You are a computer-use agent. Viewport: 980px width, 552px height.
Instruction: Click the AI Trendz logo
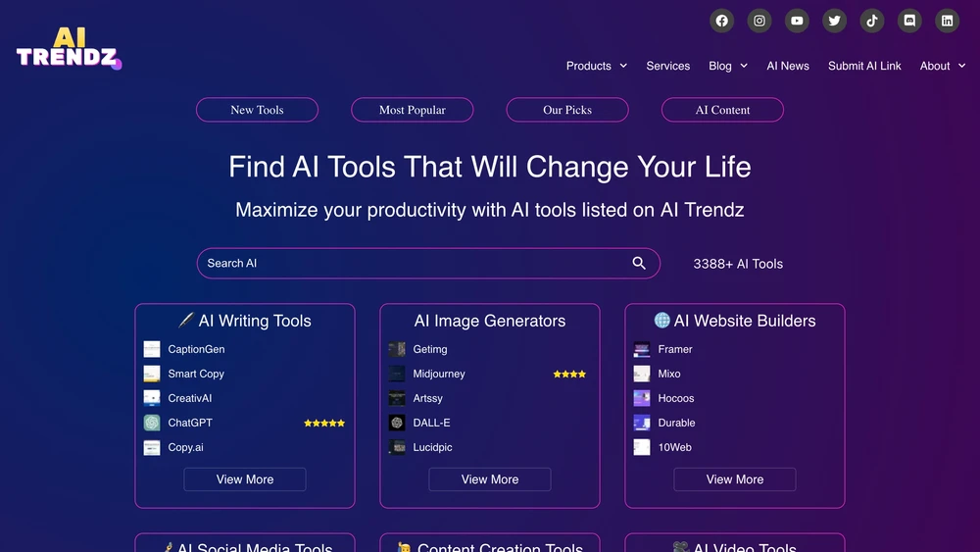(x=69, y=47)
